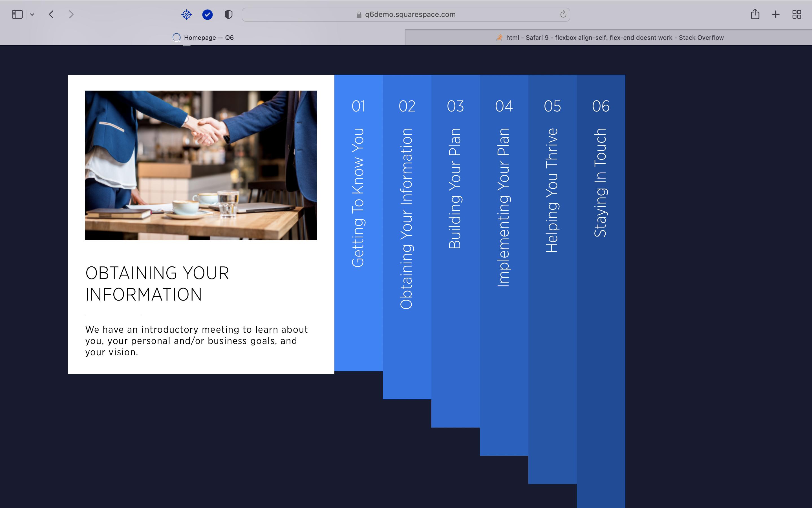Switch to the Homepage — Q6 tab
This screenshot has width=812, height=508.
(203, 37)
